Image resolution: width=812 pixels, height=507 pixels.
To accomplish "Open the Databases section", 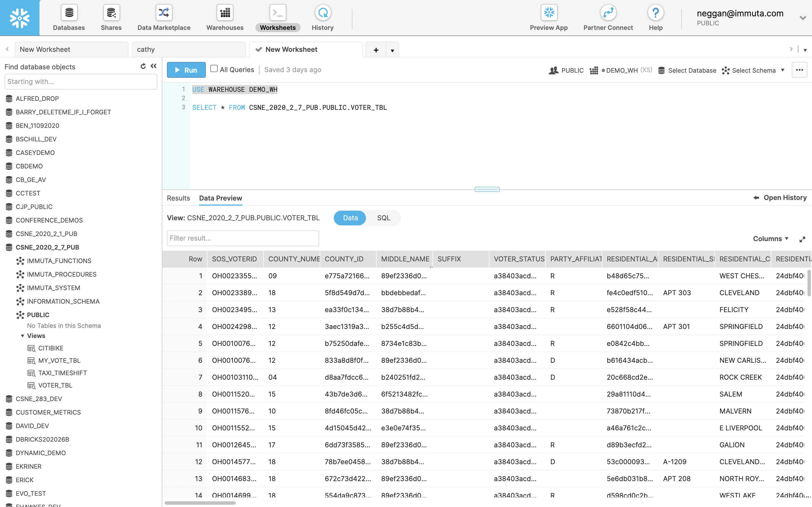I will click(x=69, y=17).
